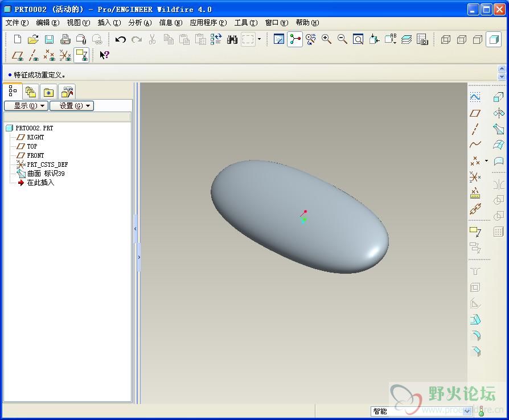Expand the datum point flyout arrow
Viewport: 509px width, 420px height.
[486, 160]
